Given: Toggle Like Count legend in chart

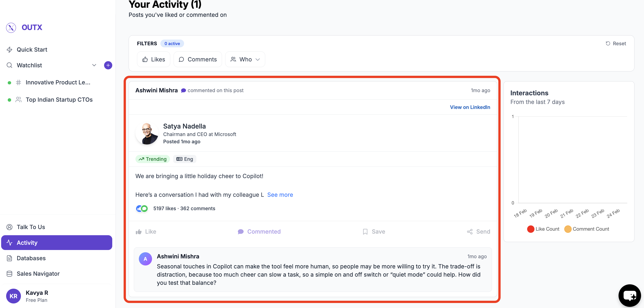Looking at the screenshot, I should pyautogui.click(x=543, y=229).
